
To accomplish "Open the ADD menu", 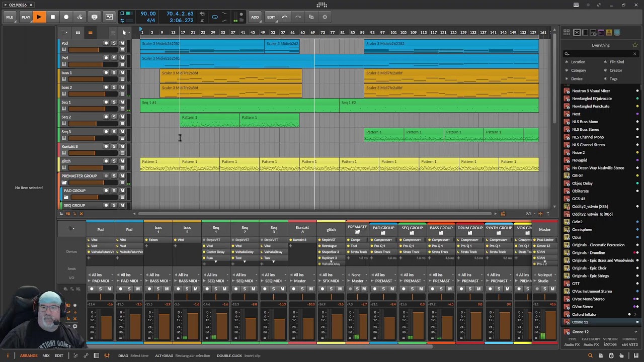I will pyautogui.click(x=255, y=17).
